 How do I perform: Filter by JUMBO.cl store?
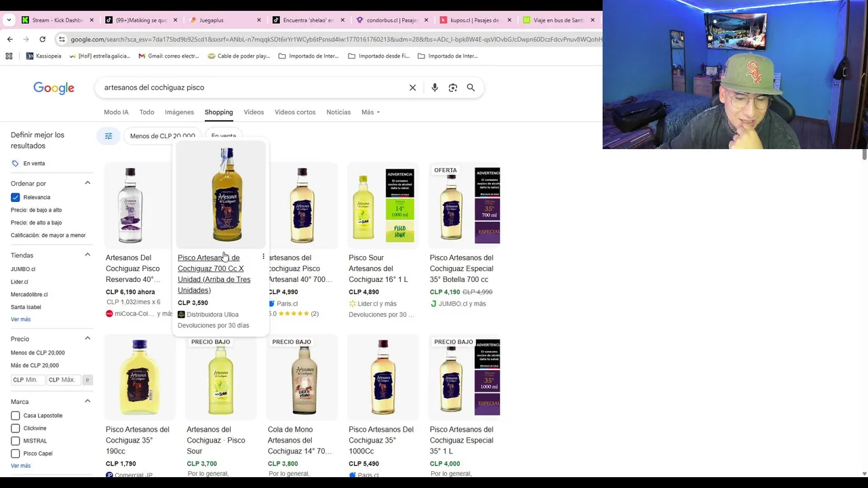(x=23, y=269)
